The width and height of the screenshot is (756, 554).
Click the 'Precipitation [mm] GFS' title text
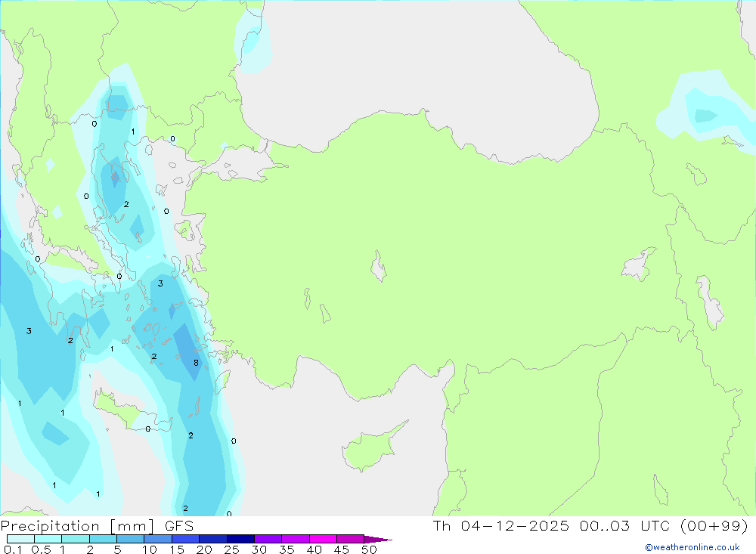point(97,525)
